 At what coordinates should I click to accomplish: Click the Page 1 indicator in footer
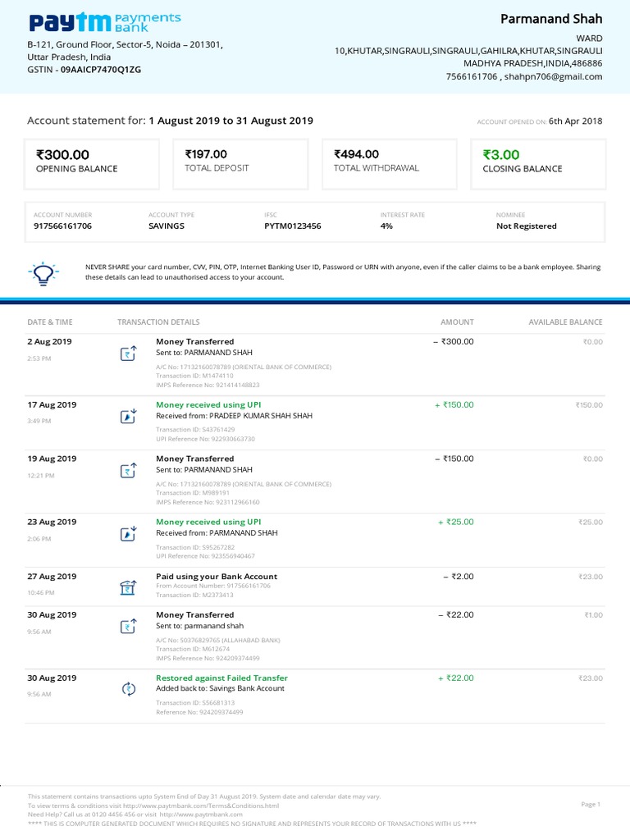pyautogui.click(x=591, y=805)
